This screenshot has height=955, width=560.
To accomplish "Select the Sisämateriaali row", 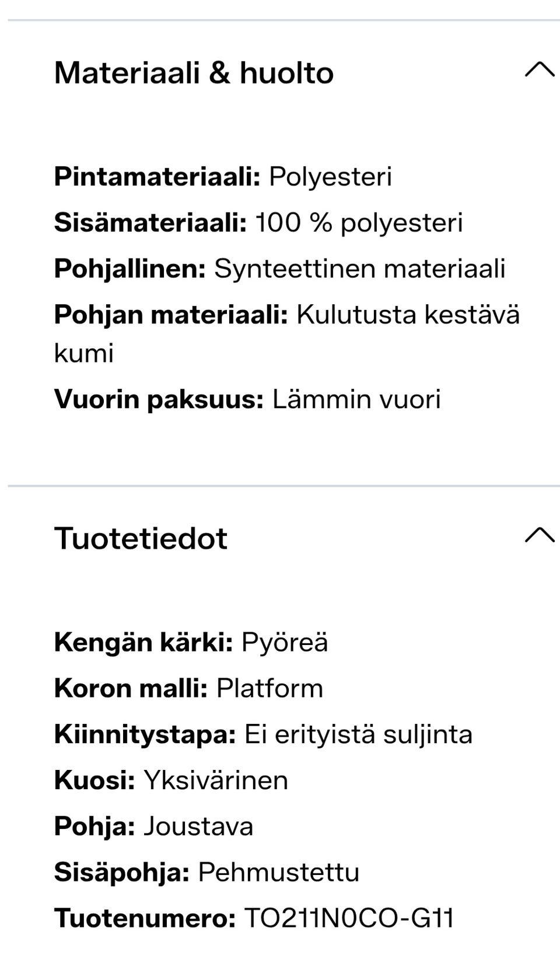I will [257, 222].
